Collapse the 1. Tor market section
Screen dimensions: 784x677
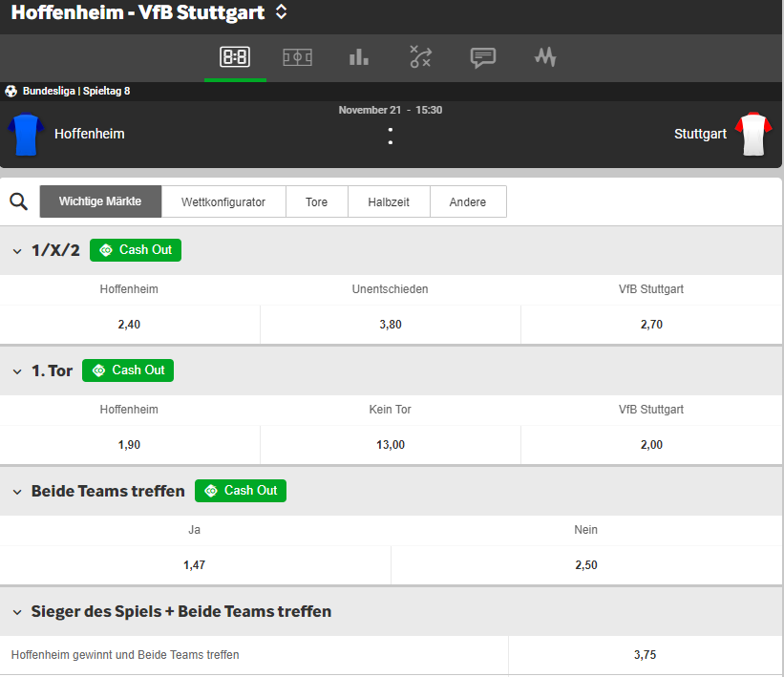17,371
